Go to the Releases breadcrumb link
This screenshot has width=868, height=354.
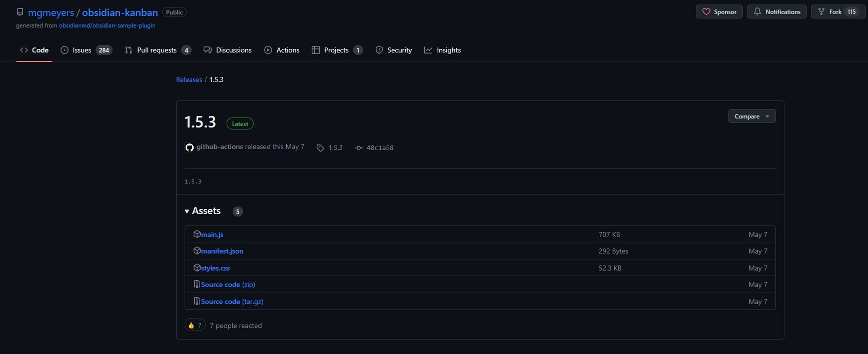click(x=189, y=79)
